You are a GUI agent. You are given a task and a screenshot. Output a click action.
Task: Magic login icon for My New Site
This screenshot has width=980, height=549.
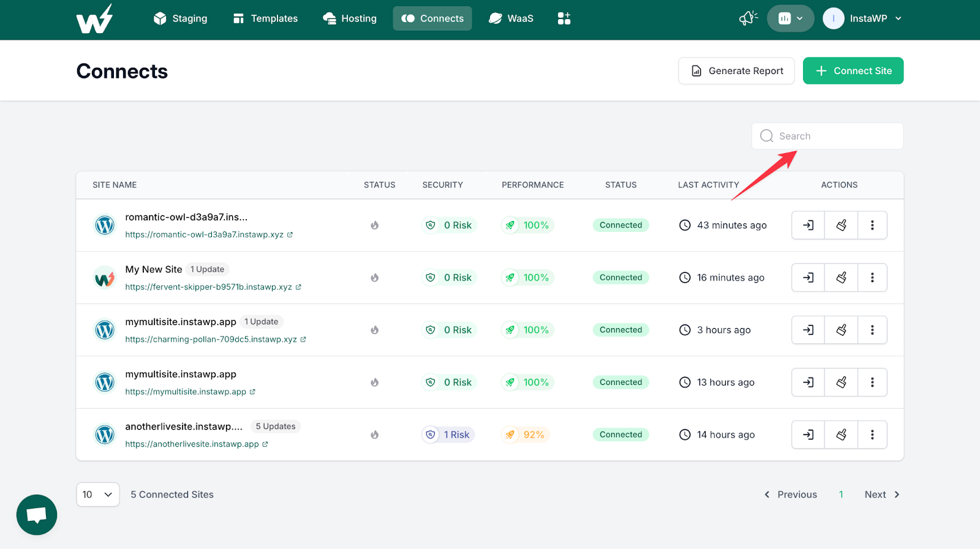click(x=809, y=278)
